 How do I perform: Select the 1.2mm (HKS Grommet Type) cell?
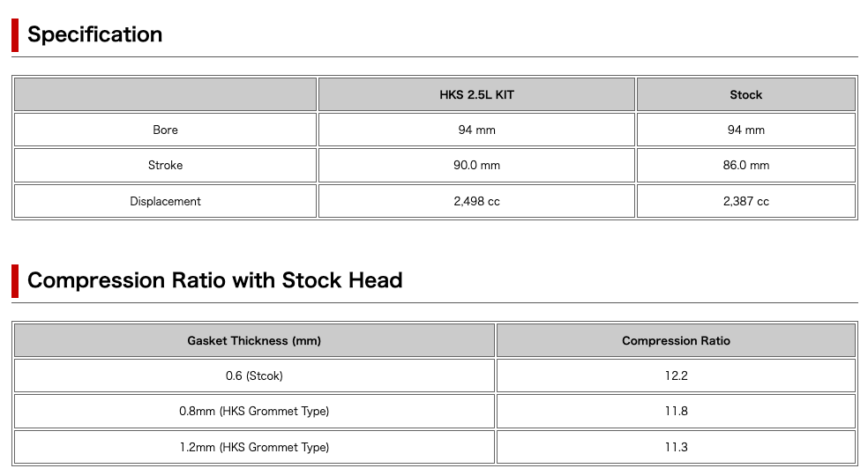254,447
